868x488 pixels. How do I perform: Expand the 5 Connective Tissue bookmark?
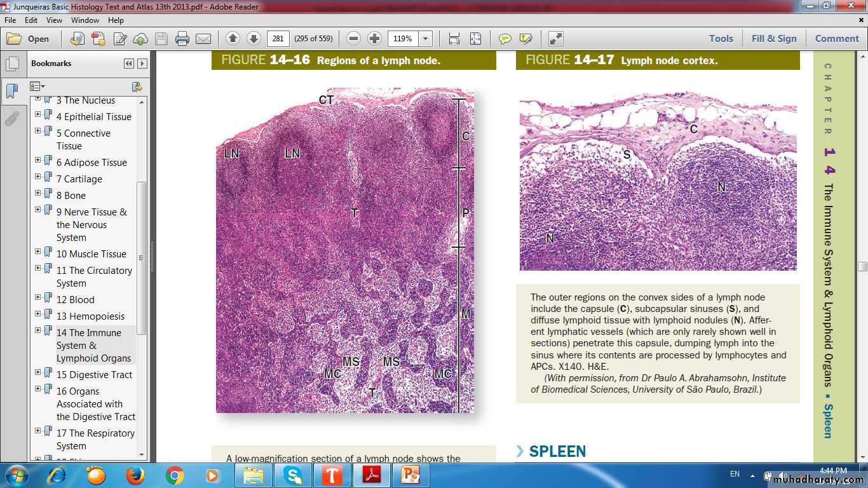37,131
